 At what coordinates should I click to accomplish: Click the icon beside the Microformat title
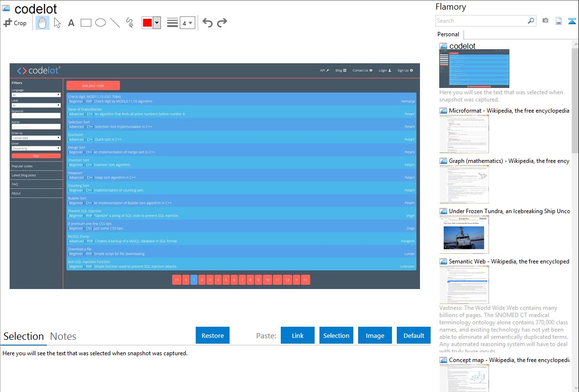443,111
